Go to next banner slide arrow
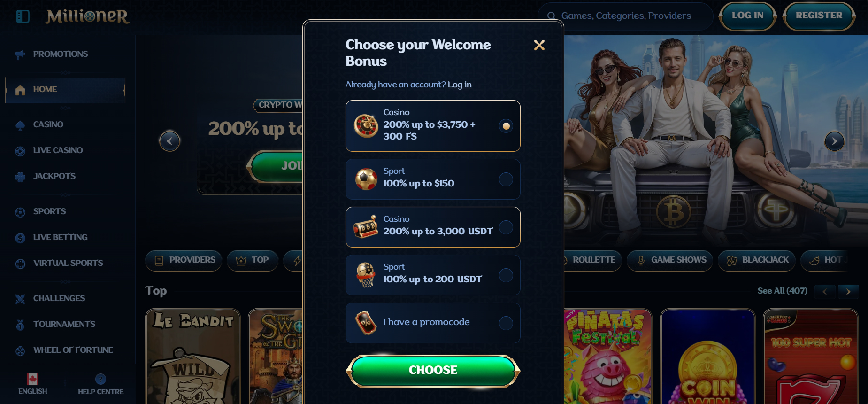This screenshot has width=868, height=404. click(834, 141)
